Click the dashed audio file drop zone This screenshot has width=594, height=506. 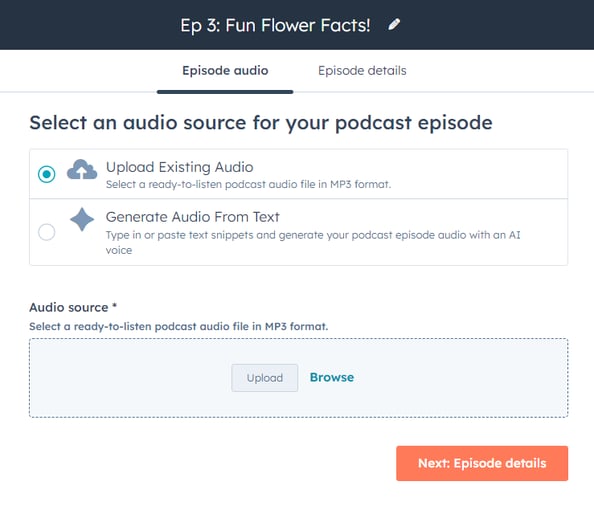(x=299, y=378)
